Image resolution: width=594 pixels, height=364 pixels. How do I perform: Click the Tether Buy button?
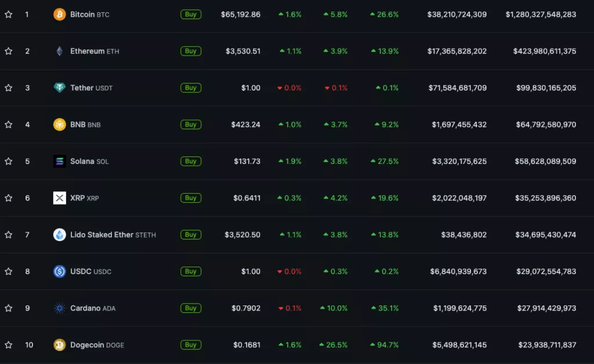tap(190, 88)
